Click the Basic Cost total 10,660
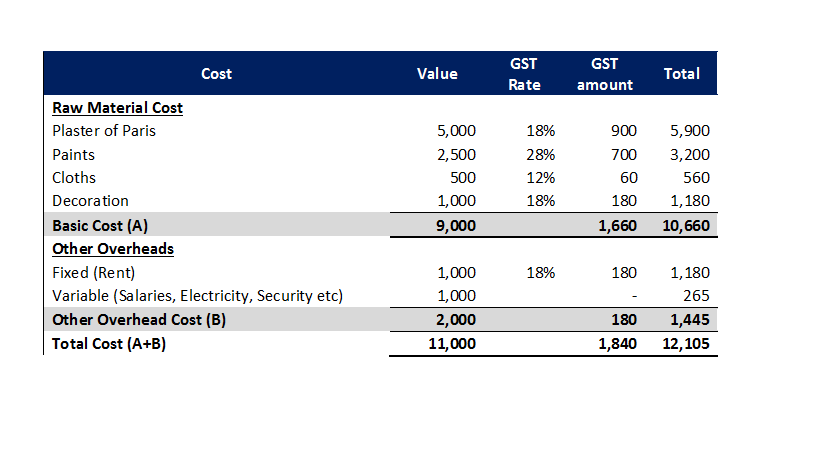The image size is (819, 460). pyautogui.click(x=686, y=225)
